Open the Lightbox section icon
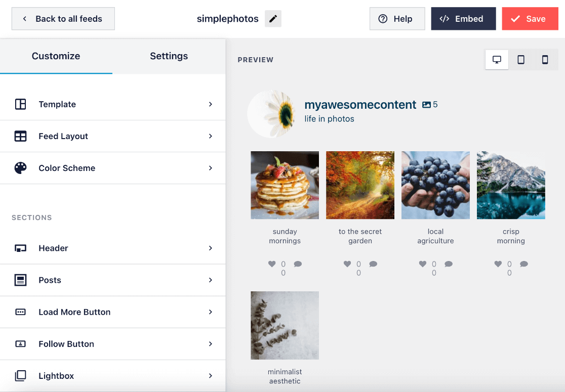Screen dimensions: 565x392 point(21,376)
